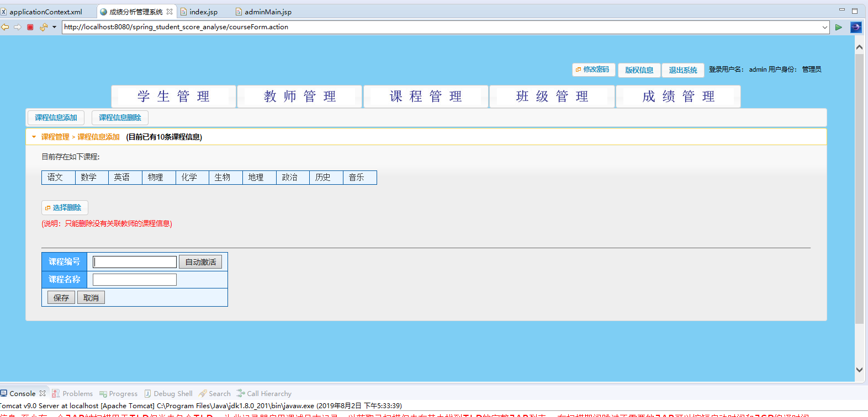Stop loading the page with red stop icon
The image size is (868, 417).
point(30,27)
